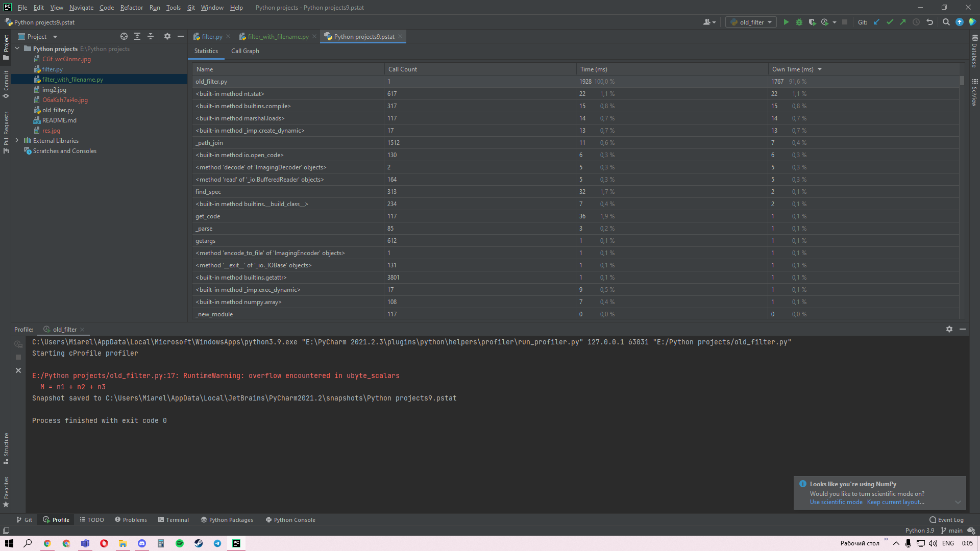This screenshot has width=980, height=551.
Task: Click the Use scientific mode link
Action: pyautogui.click(x=836, y=502)
